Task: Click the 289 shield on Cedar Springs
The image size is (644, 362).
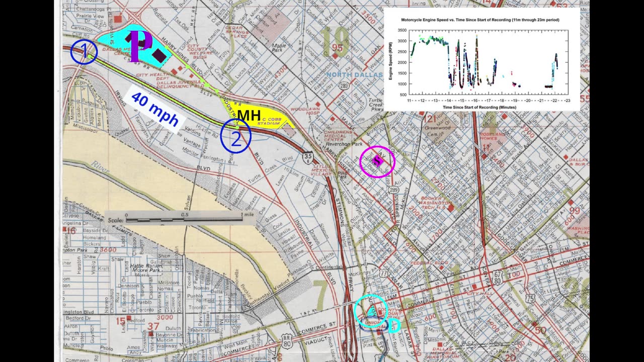Action: click(x=394, y=190)
